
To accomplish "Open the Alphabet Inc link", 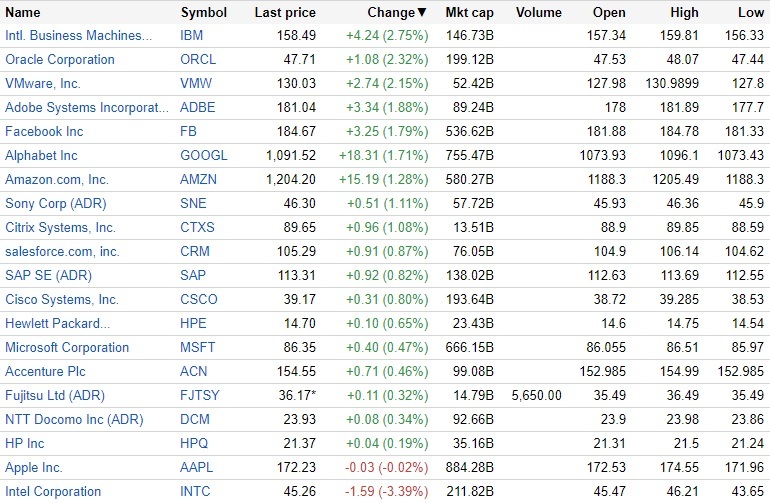I will point(41,155).
